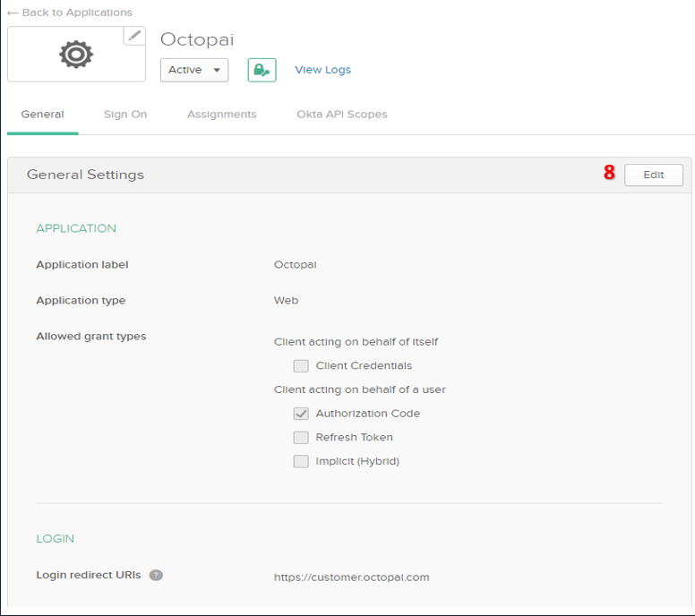Click the green lock and key button

[262, 70]
